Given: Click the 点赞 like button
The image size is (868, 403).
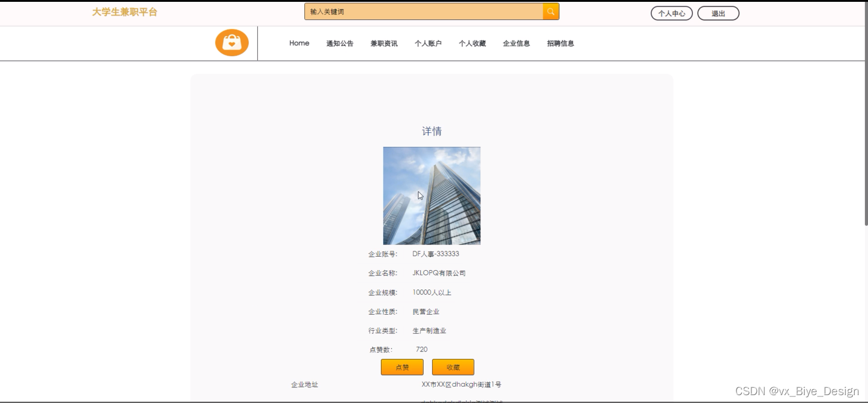Looking at the screenshot, I should click(402, 367).
